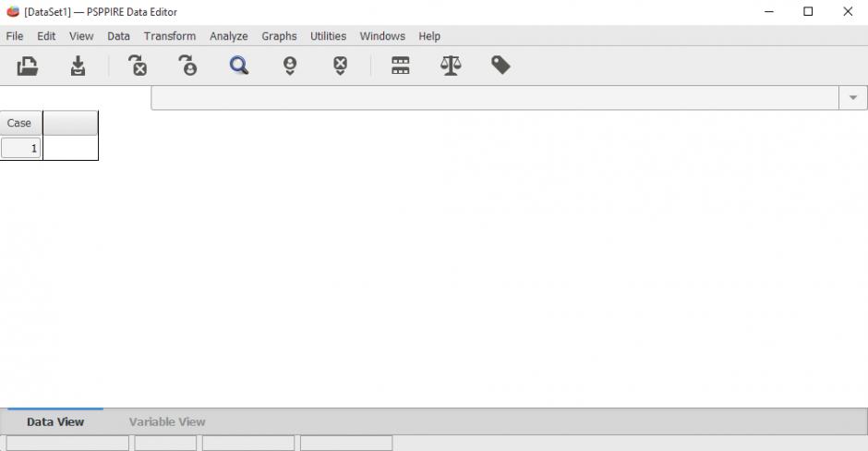The width and height of the screenshot is (868, 451).
Task: Click the PSPPIRE app icon in the title bar
Action: (13, 12)
